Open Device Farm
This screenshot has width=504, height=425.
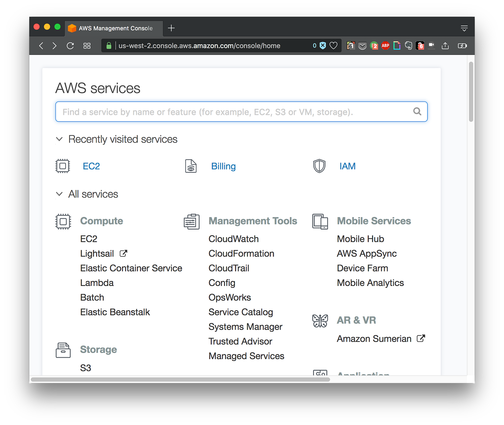[x=363, y=268]
